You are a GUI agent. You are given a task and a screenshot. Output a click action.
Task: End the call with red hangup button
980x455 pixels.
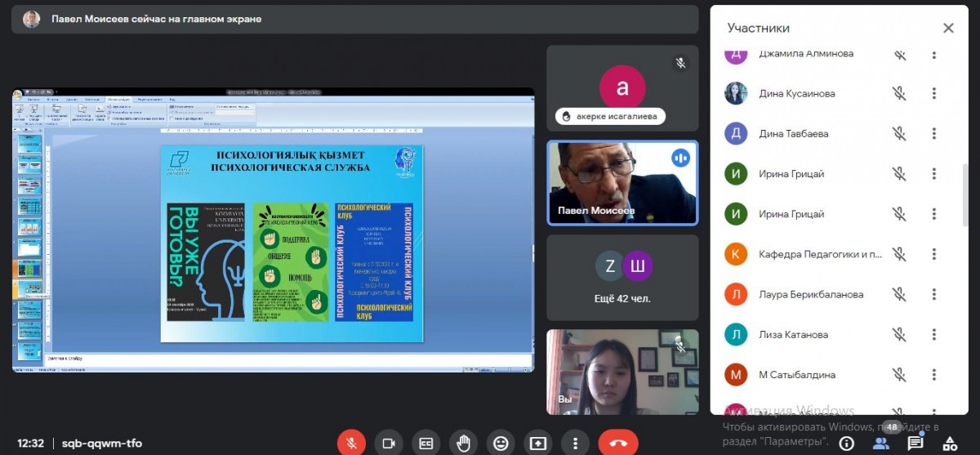pos(618,443)
